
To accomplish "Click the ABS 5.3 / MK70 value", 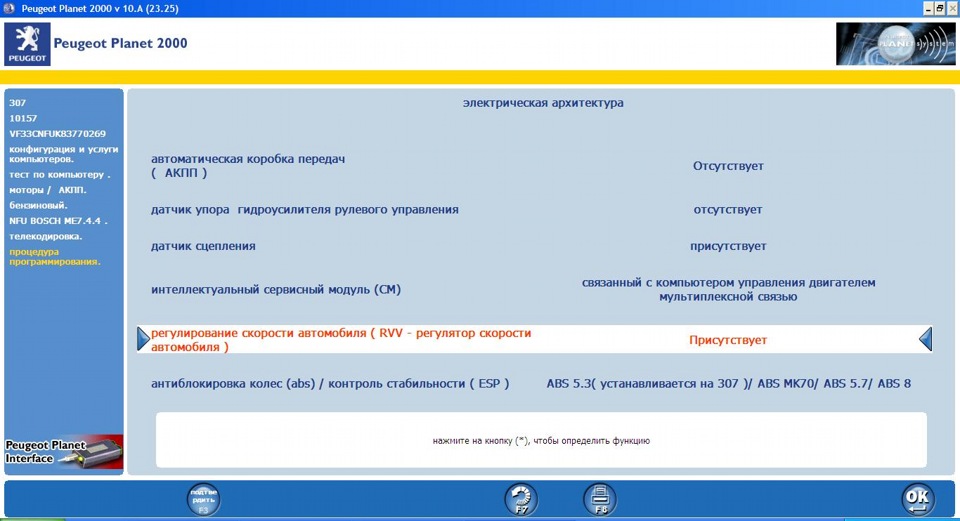I will (729, 384).
